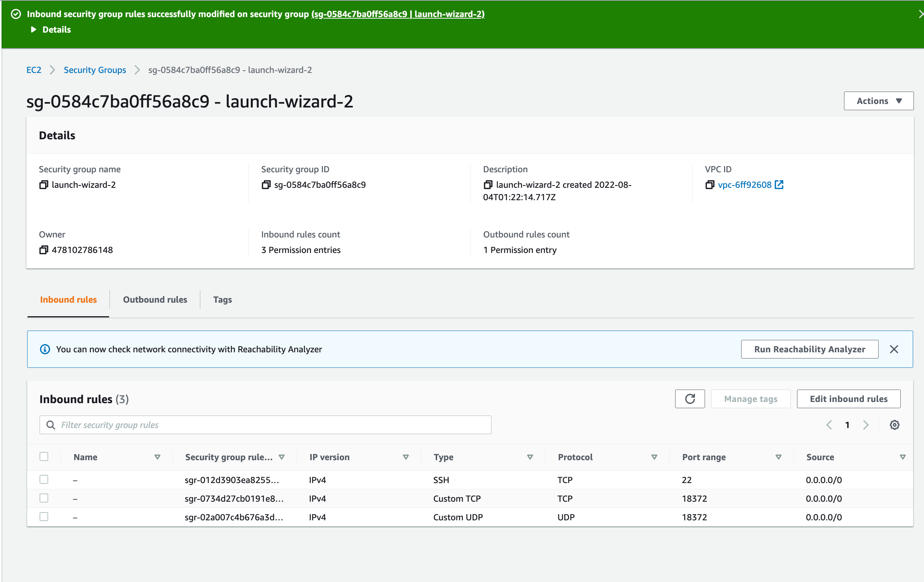Image resolution: width=924 pixels, height=582 pixels.
Task: Refresh the inbound rules list
Action: click(x=690, y=399)
